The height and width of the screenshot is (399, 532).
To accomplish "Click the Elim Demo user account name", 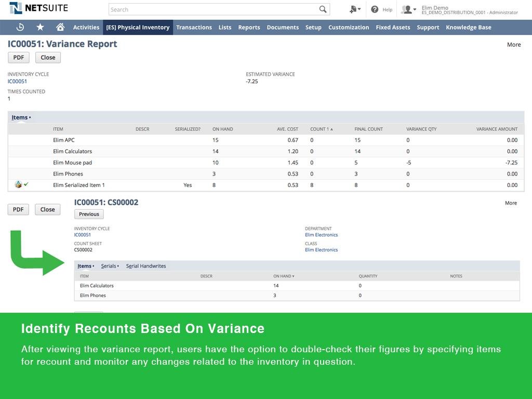I will [x=435, y=7].
